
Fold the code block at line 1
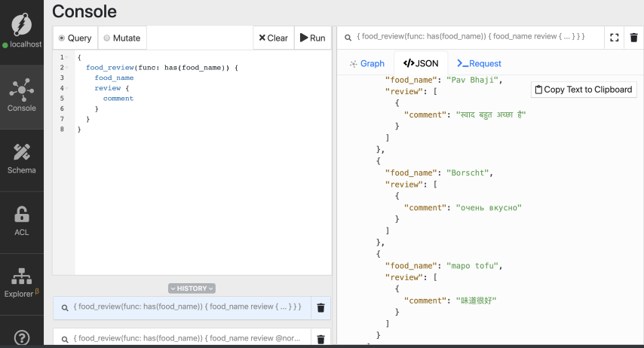67,58
